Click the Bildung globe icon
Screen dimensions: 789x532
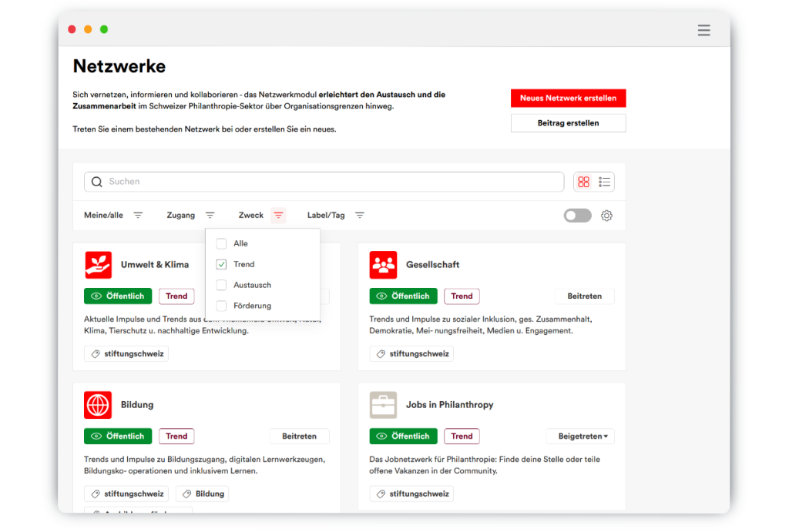[x=98, y=405]
